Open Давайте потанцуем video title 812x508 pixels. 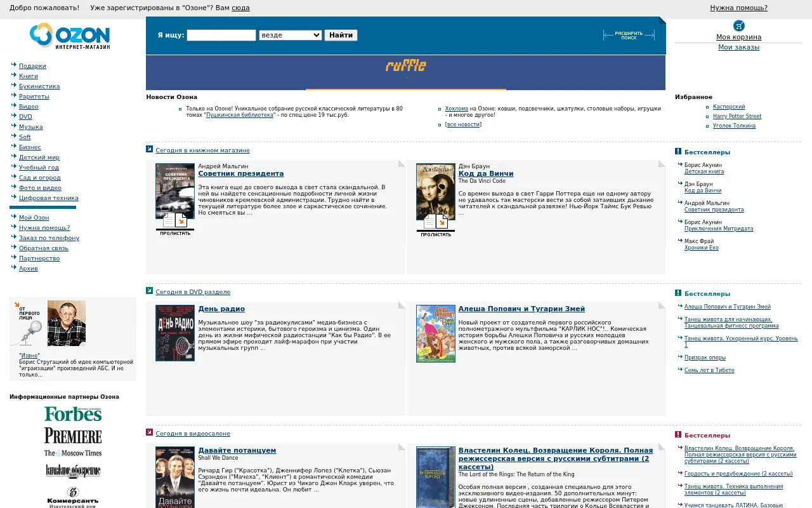click(x=237, y=451)
